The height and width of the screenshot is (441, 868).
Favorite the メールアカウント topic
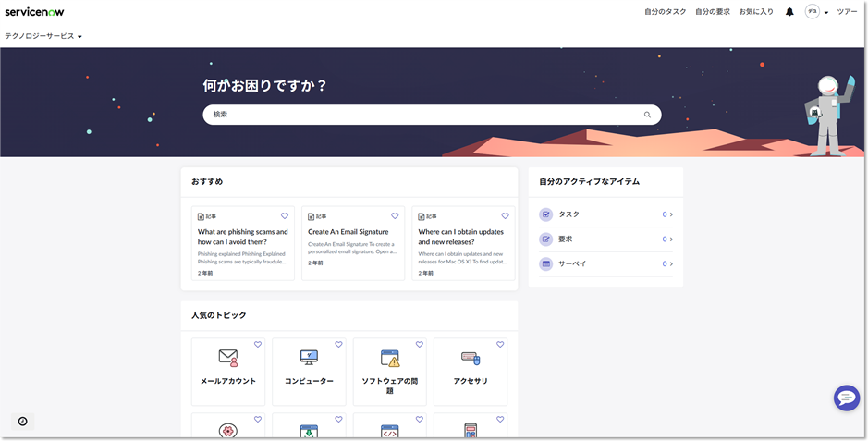point(258,344)
